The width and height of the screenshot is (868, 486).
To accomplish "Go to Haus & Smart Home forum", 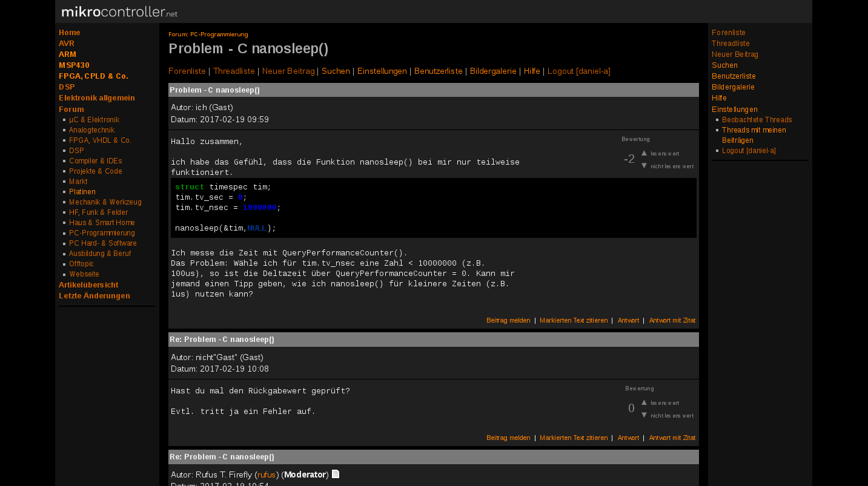I will (x=102, y=223).
